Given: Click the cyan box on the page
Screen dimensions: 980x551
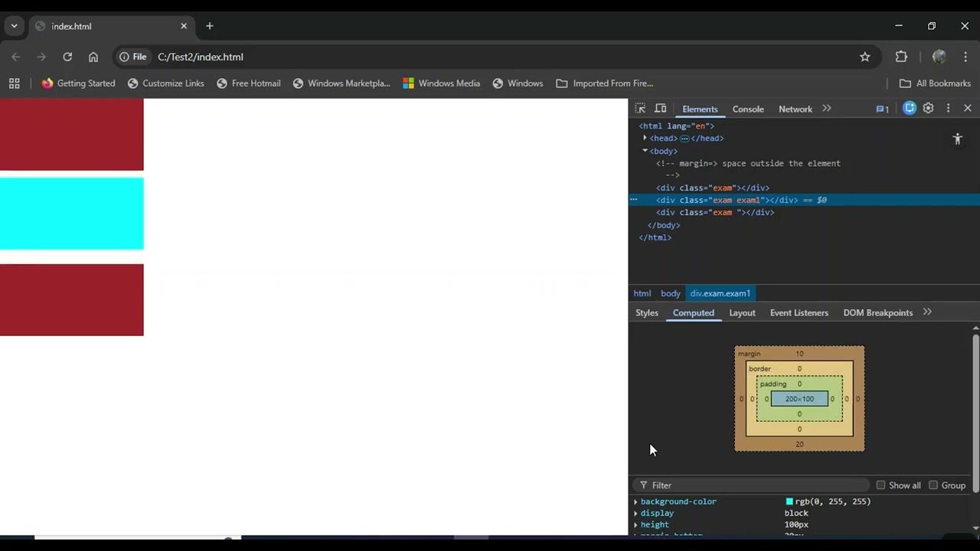Looking at the screenshot, I should pyautogui.click(x=72, y=214).
